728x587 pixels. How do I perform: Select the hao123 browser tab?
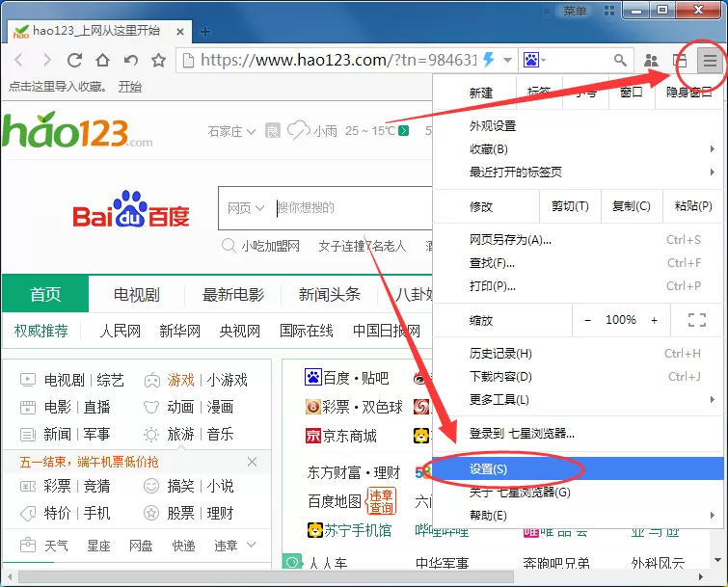tap(97, 32)
